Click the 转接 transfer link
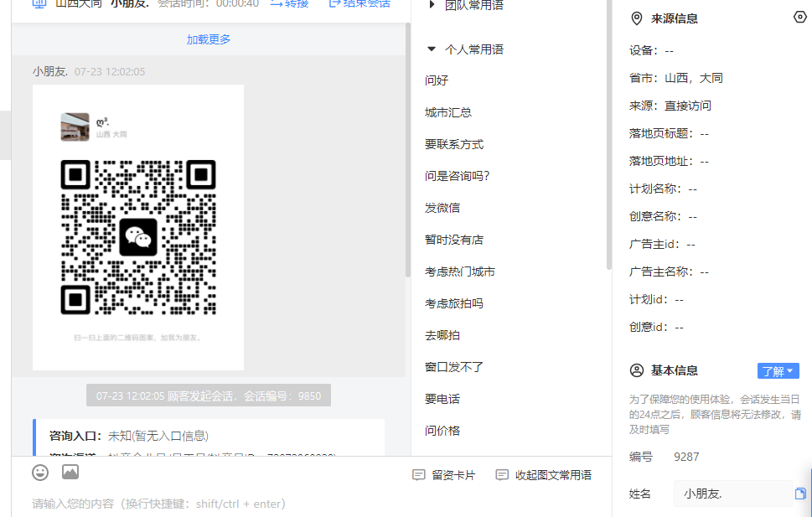This screenshot has width=812, height=517. tap(289, 4)
